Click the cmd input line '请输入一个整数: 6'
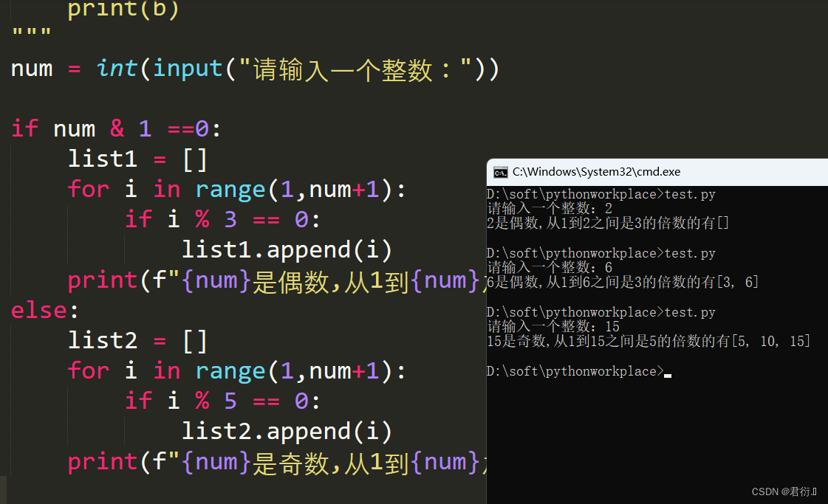This screenshot has height=504, width=828. point(550,268)
